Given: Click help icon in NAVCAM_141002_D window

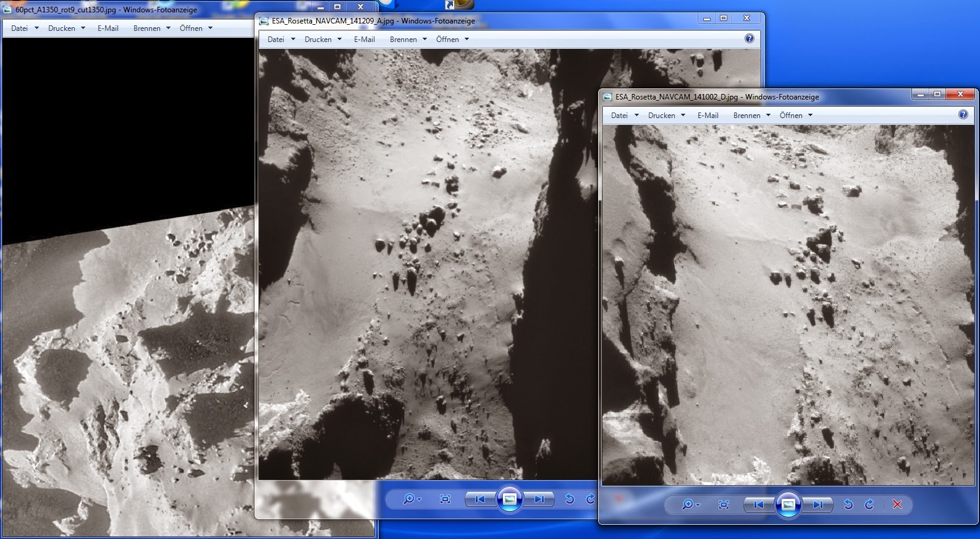Looking at the screenshot, I should click(x=963, y=115).
